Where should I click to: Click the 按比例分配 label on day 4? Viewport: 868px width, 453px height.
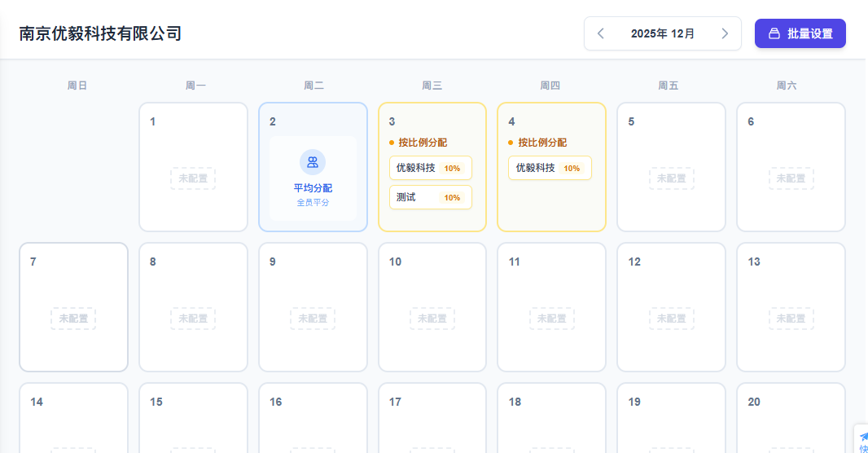pyautogui.click(x=542, y=143)
